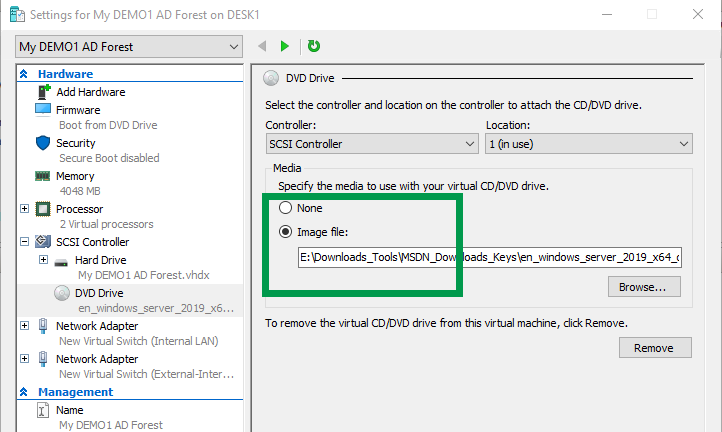Collapse the SCSI Controller node
This screenshot has width=722, height=432.
25,242
